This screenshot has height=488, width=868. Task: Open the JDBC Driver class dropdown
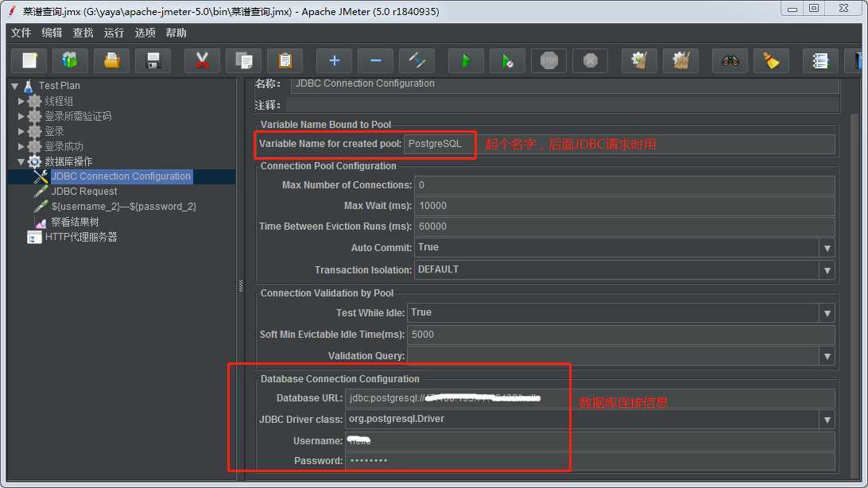point(827,420)
